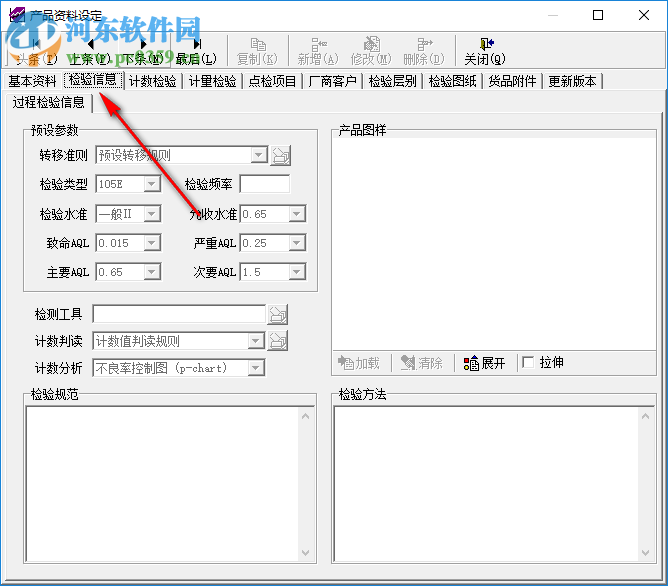Maximize the 产品资料设定 window
Viewport: 668px width, 586px height.
point(598,15)
